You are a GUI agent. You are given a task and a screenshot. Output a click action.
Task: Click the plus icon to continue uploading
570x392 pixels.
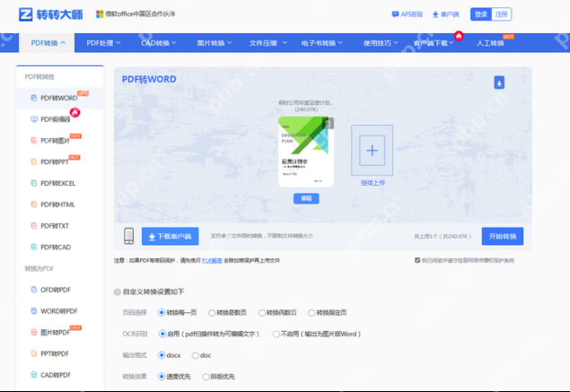tap(372, 150)
